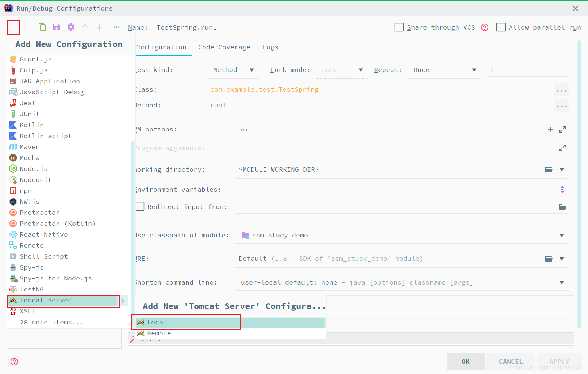Browse folder for Working directory
This screenshot has width=588, height=374.
pos(549,169)
